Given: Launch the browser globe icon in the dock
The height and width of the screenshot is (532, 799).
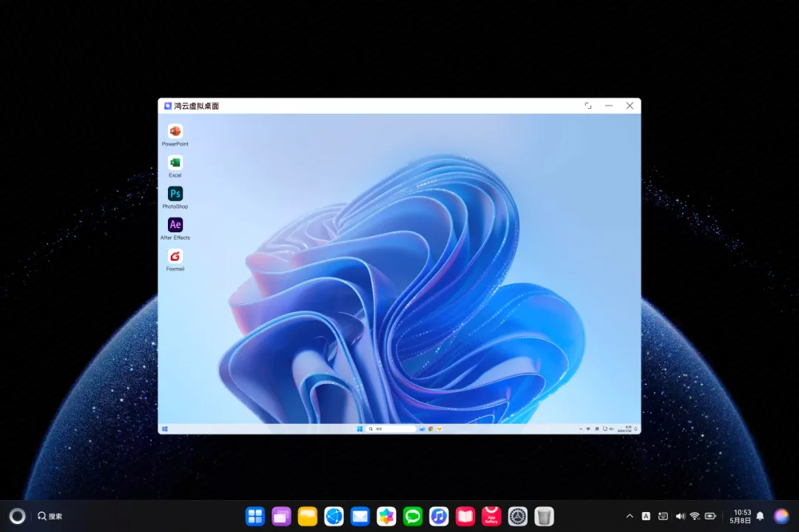Looking at the screenshot, I should point(334,516).
